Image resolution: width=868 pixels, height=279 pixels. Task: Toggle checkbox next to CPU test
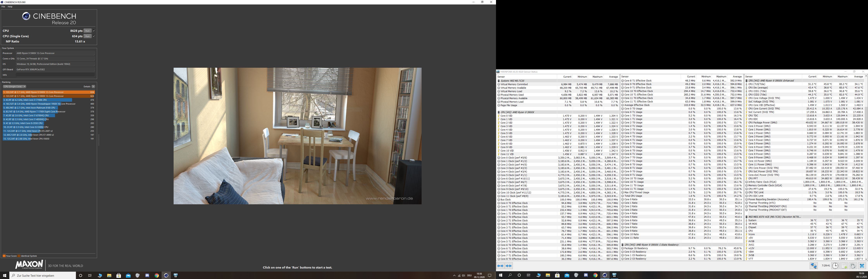tap(94, 31)
